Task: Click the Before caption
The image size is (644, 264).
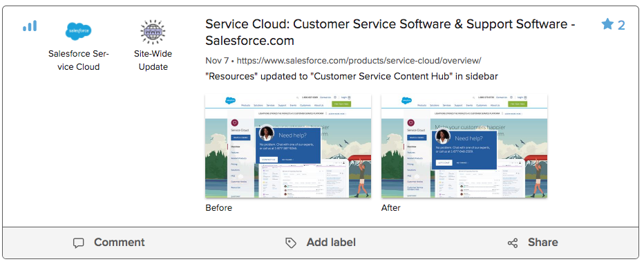Action: (218, 208)
